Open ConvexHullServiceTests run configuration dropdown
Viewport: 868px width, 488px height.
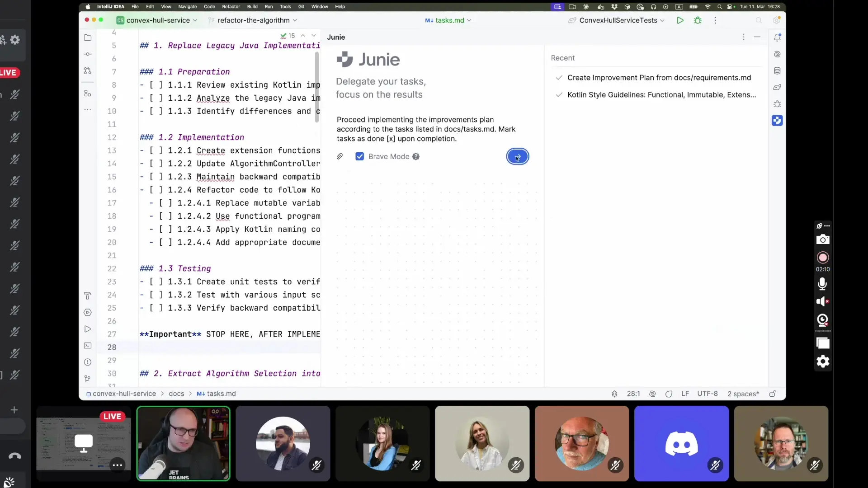(x=617, y=20)
